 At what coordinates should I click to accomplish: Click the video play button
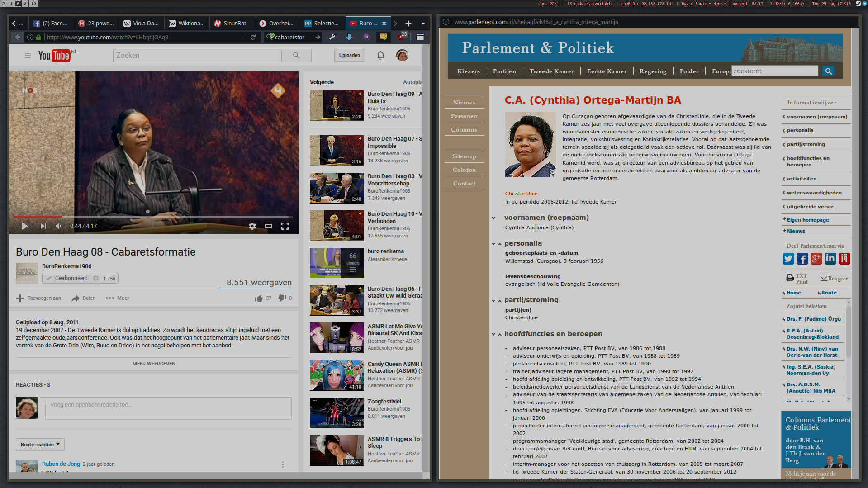coord(25,226)
